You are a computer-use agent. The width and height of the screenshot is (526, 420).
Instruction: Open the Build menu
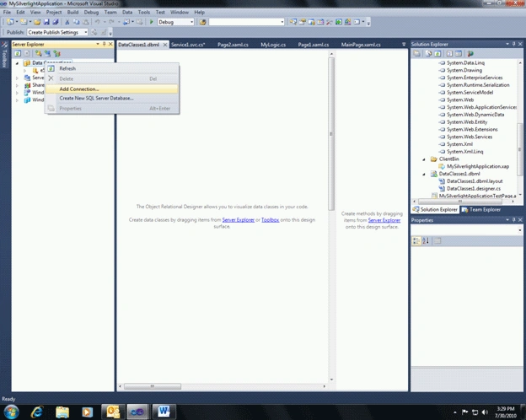[x=72, y=12]
